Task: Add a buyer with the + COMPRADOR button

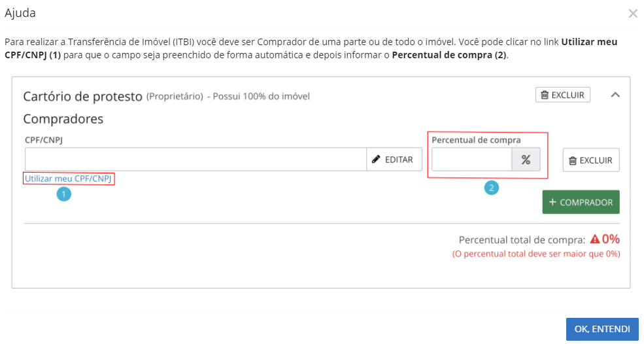Action: point(581,202)
